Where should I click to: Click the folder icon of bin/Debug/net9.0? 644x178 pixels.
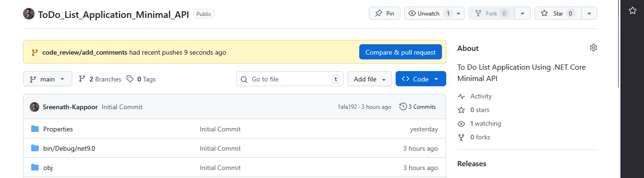[x=35, y=148]
